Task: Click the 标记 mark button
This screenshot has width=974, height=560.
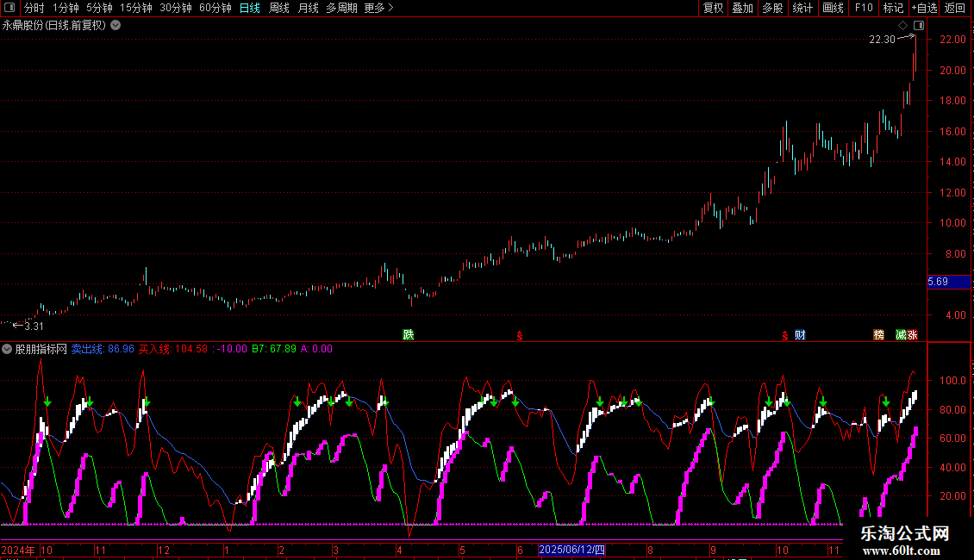Action: click(893, 8)
